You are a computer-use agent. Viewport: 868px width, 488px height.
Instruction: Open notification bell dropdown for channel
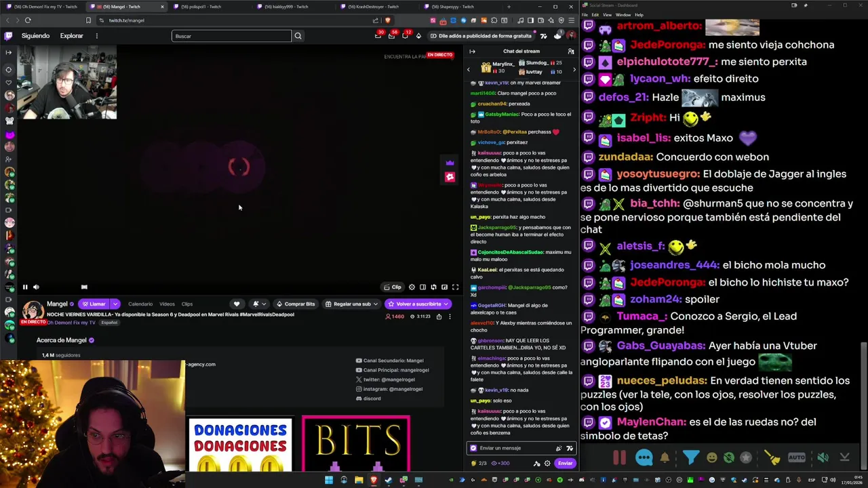point(258,304)
